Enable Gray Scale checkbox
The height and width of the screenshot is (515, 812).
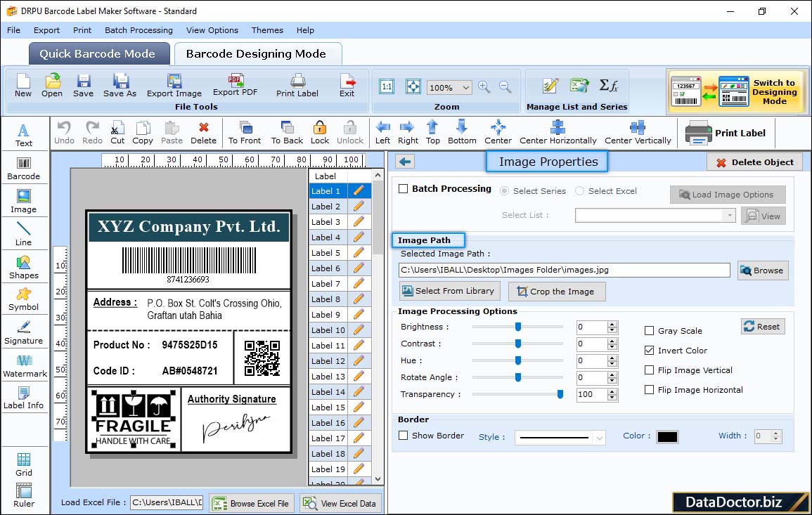click(x=649, y=331)
